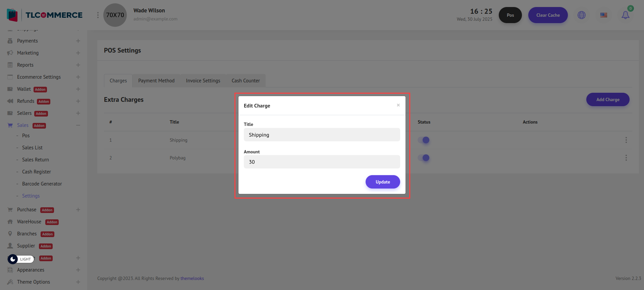
Task: Collapse the Sales sidebar menu
Action: 78,125
